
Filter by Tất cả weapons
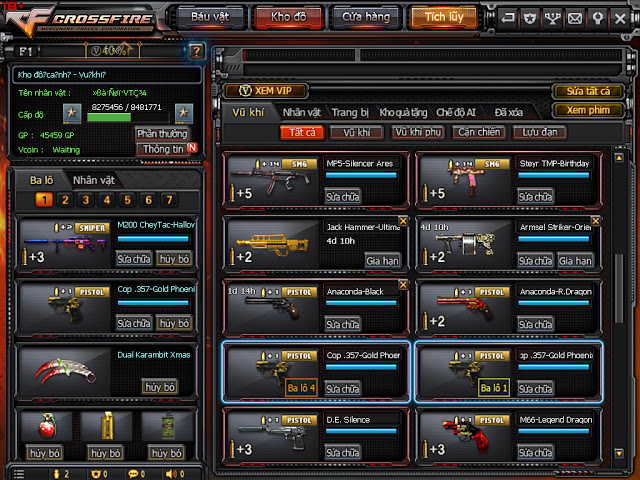(302, 133)
